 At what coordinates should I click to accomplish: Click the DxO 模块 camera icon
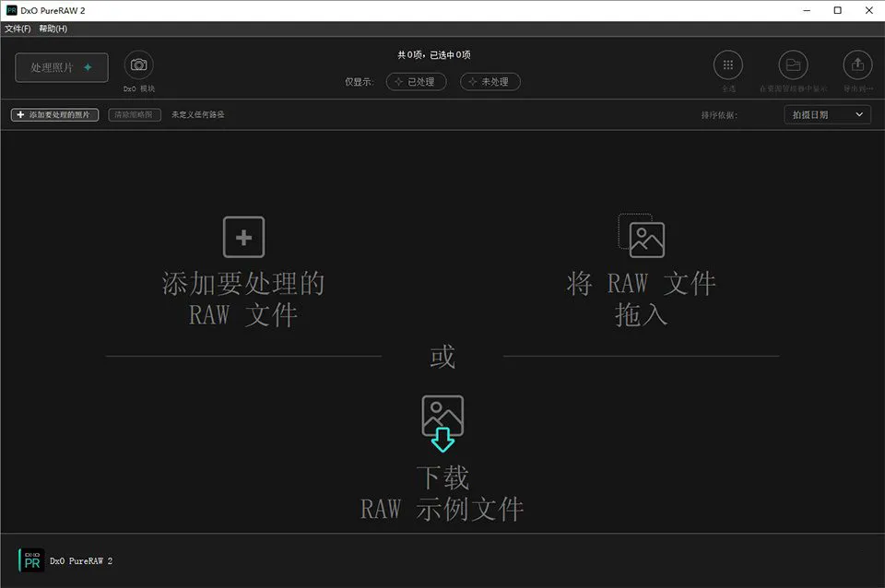pos(138,65)
